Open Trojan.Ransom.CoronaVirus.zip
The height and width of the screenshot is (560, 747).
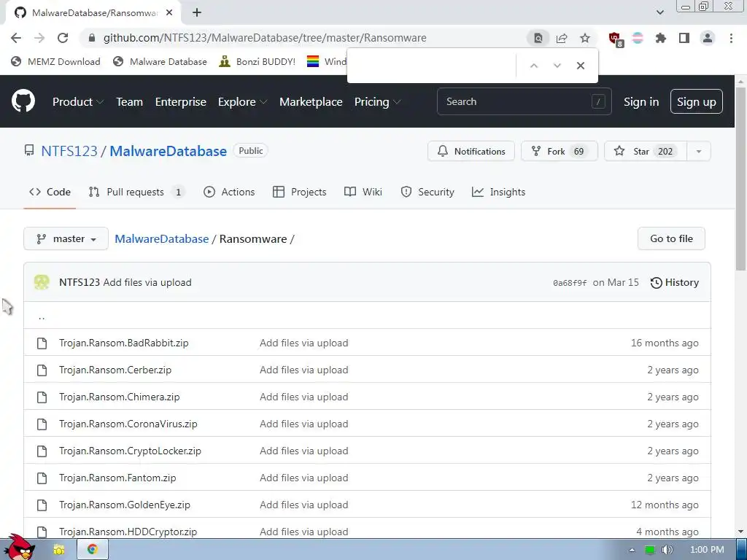(x=128, y=424)
